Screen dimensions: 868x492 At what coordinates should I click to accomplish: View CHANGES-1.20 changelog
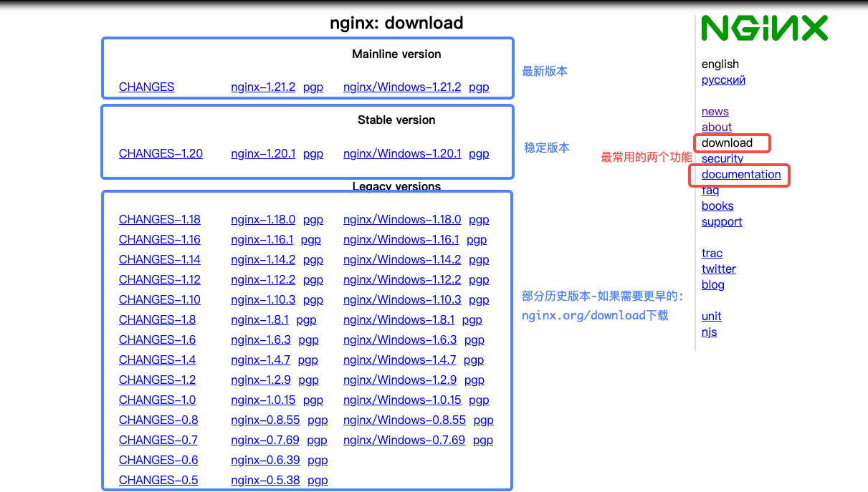pyautogui.click(x=161, y=153)
